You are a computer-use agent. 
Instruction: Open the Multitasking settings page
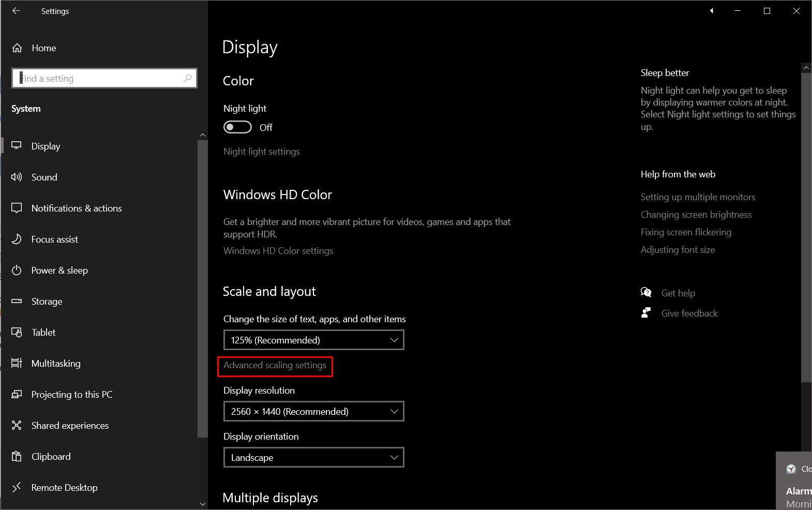click(x=56, y=363)
